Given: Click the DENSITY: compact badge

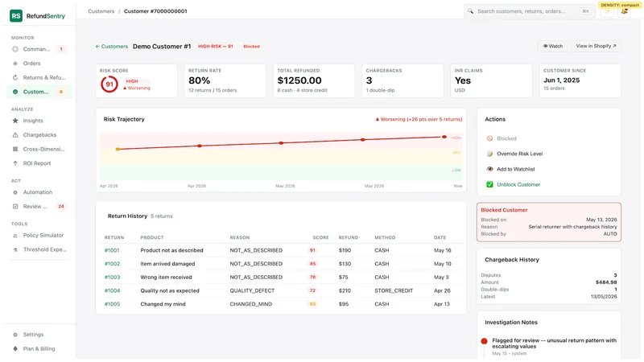Looking at the screenshot, I should (620, 5).
